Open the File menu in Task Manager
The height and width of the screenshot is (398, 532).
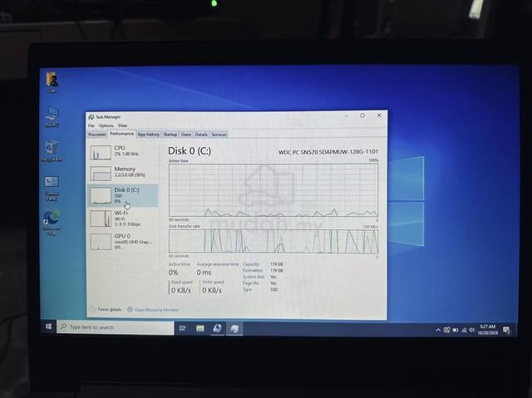[91, 125]
